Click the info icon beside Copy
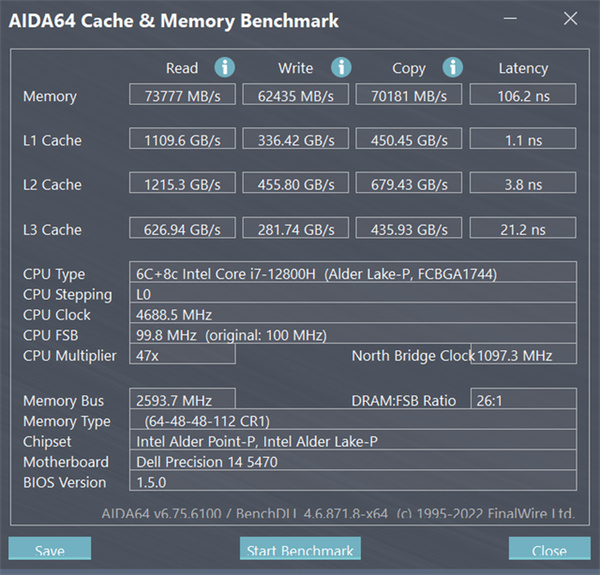 pos(453,68)
